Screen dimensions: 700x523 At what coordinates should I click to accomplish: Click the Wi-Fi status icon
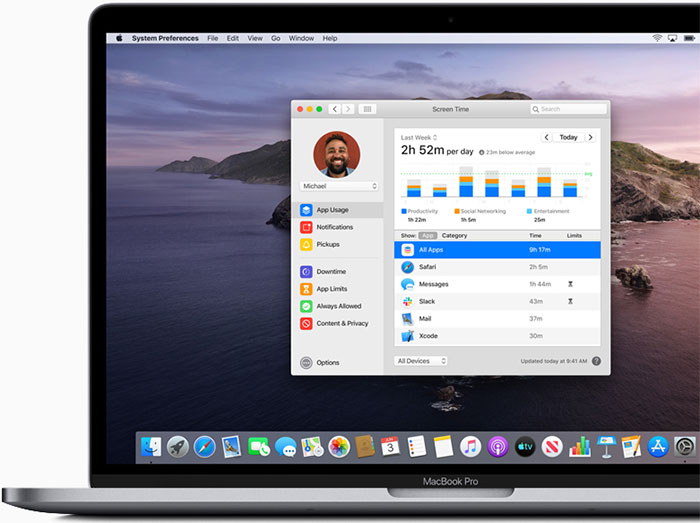pyautogui.click(x=657, y=38)
